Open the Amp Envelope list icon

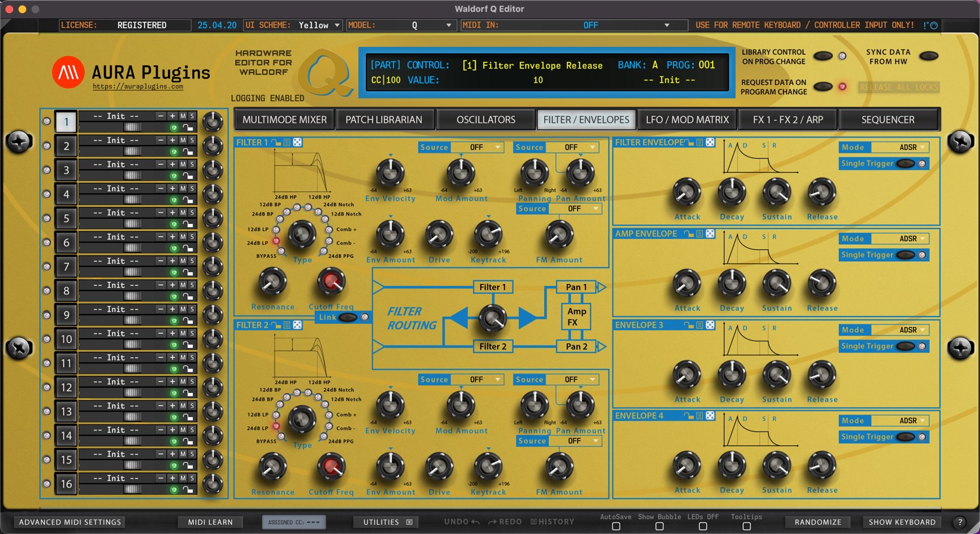[x=700, y=234]
